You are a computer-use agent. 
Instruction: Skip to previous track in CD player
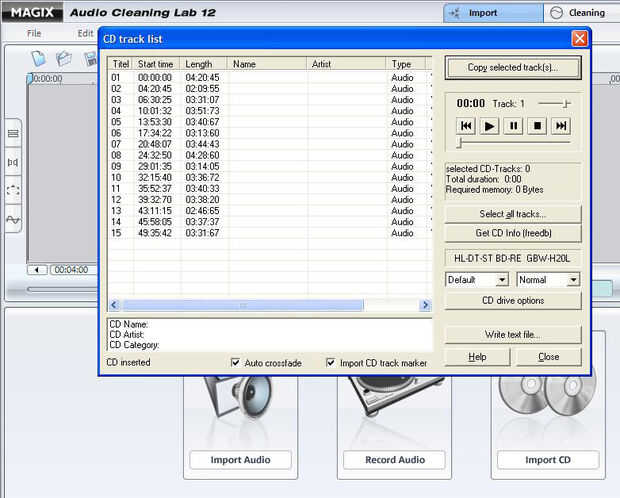466,126
